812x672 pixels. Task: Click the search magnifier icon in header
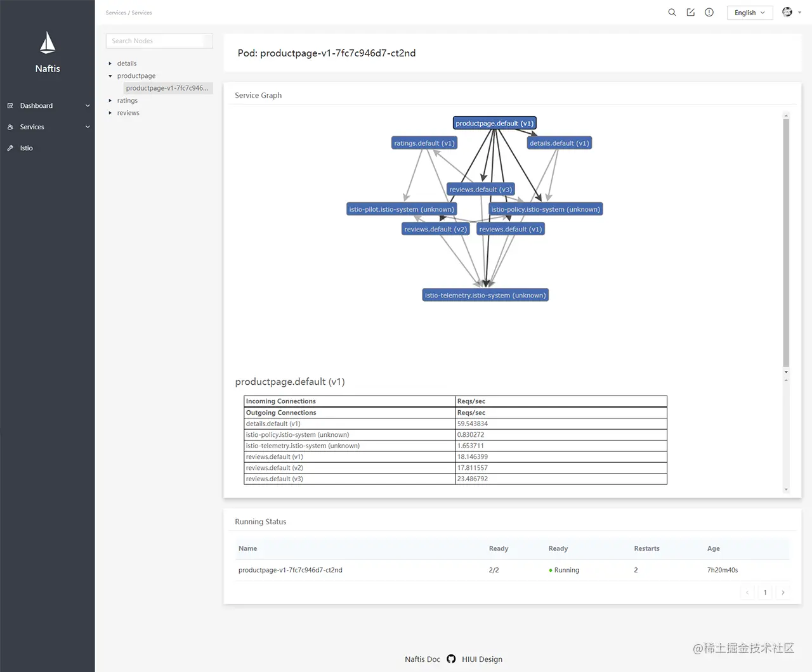click(x=672, y=12)
